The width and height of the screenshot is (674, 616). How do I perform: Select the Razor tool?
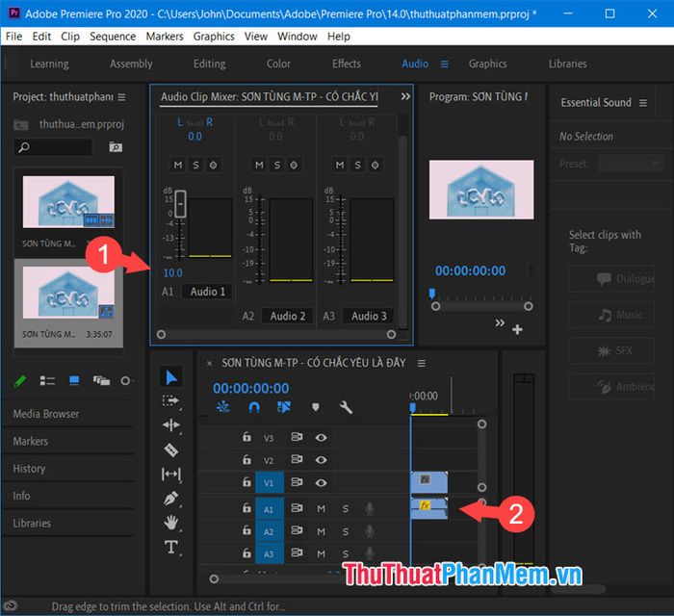(171, 449)
